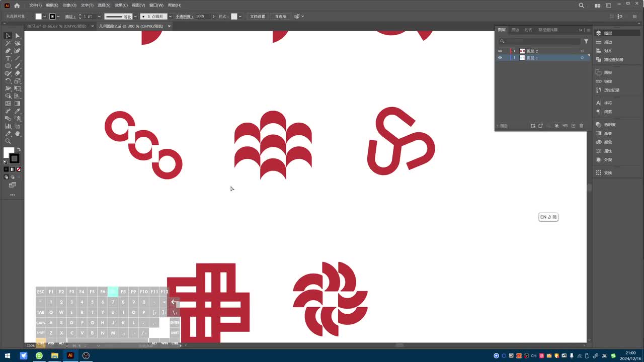Viewport: 644px width, 362px height.
Task: Open the 文件(F) menu
Action: (x=35, y=6)
